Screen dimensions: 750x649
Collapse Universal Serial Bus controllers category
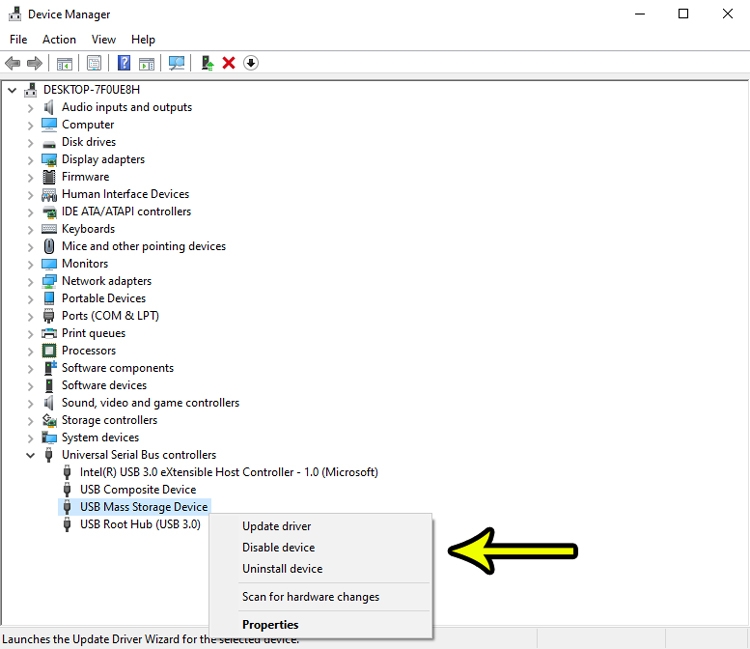pos(30,455)
